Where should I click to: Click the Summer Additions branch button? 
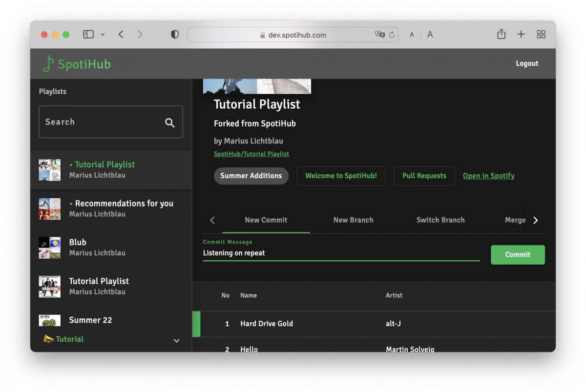[x=251, y=176]
